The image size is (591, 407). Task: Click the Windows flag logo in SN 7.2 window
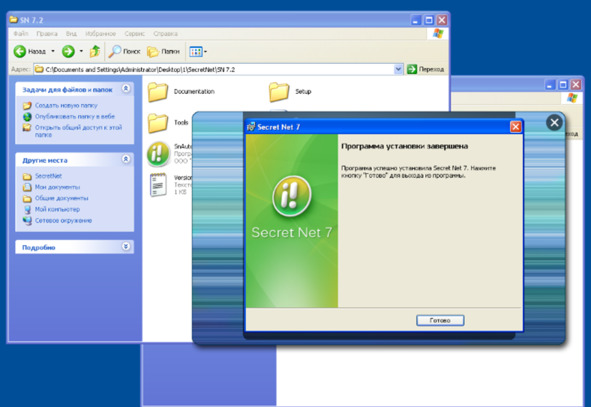tap(438, 34)
